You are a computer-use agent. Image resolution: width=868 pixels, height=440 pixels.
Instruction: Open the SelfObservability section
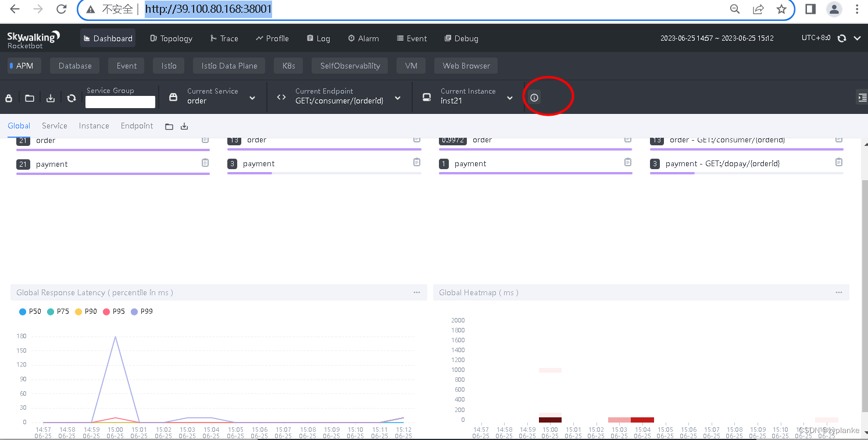click(349, 66)
